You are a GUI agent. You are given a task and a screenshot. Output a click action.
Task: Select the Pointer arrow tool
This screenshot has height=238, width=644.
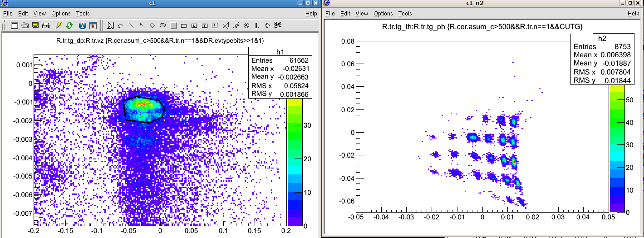coord(110,25)
